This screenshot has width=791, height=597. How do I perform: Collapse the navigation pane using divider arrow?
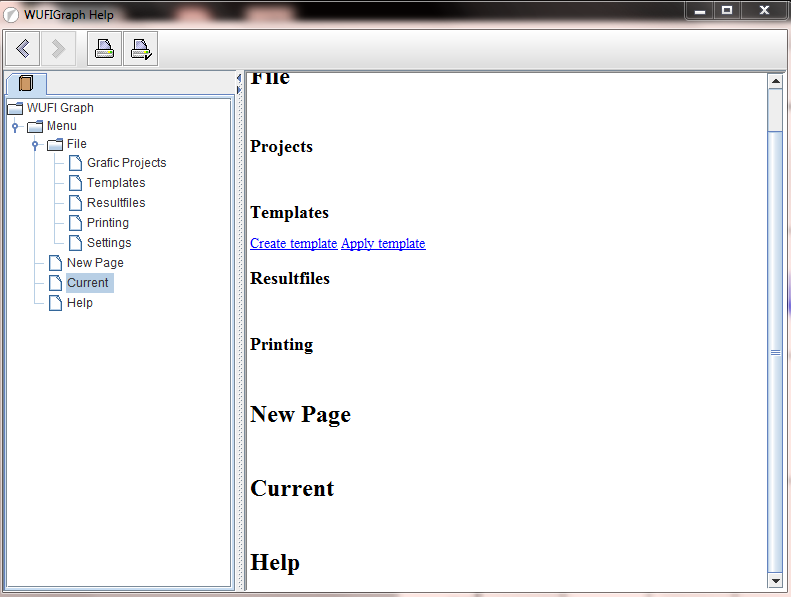(239, 78)
